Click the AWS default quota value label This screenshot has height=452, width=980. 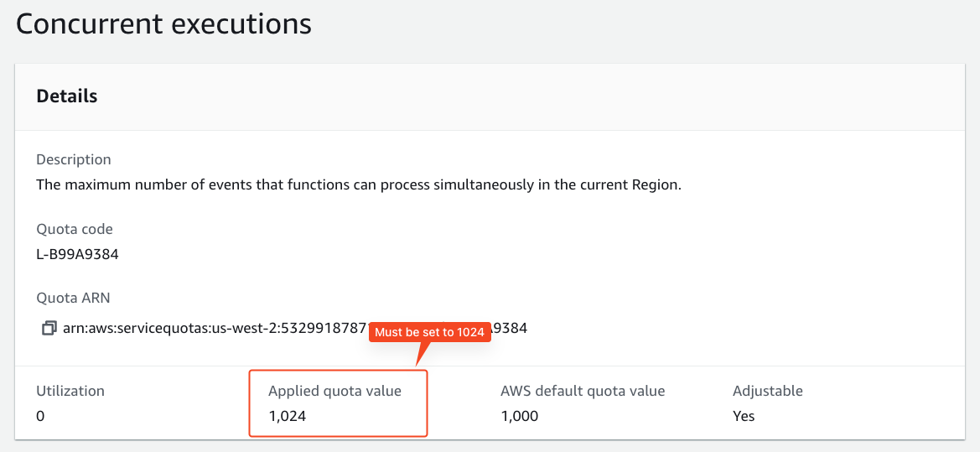(583, 392)
